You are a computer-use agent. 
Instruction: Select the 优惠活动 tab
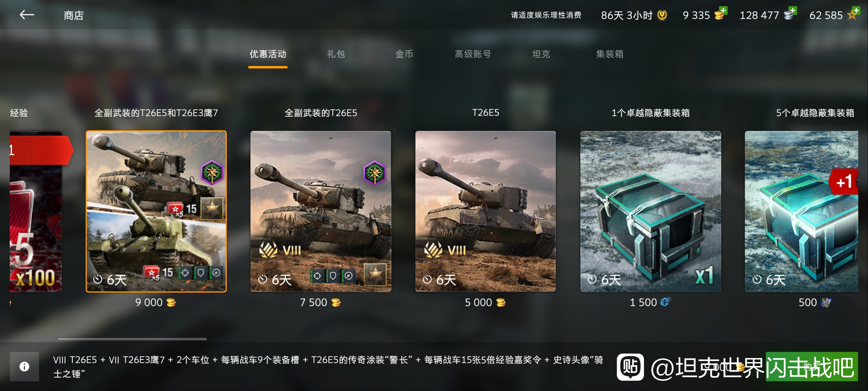pyautogui.click(x=268, y=54)
